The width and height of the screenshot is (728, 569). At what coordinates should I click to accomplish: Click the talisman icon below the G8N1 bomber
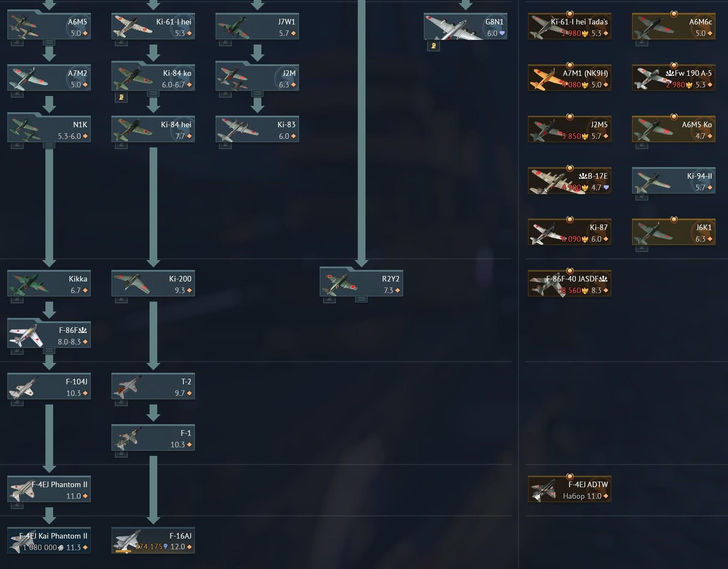[434, 45]
